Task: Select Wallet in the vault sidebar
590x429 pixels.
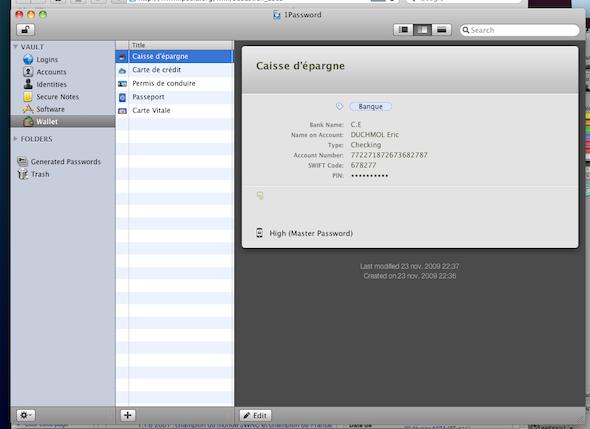Action: pyautogui.click(x=63, y=122)
